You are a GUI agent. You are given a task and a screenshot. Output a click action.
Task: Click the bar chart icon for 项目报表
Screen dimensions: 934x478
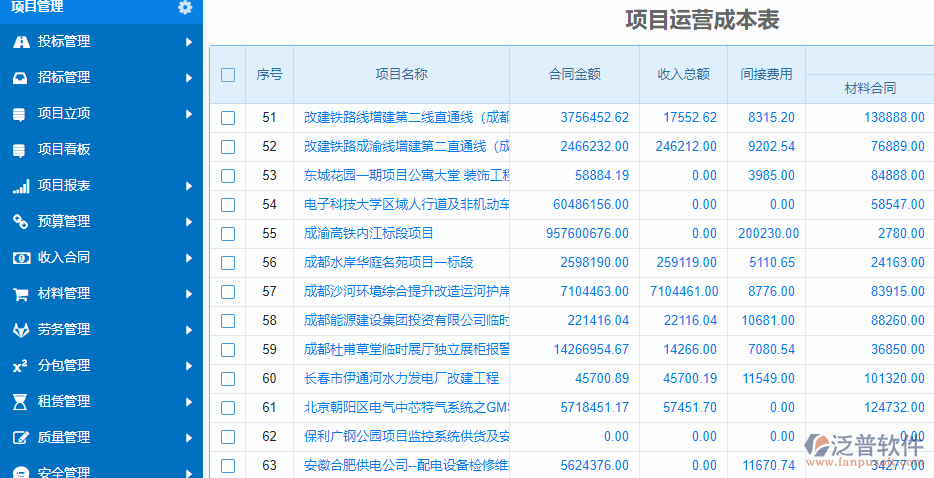coord(20,186)
